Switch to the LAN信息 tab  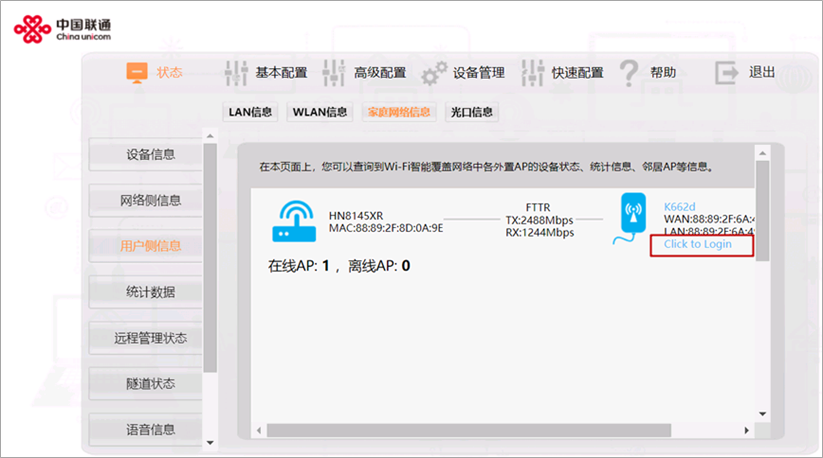250,112
